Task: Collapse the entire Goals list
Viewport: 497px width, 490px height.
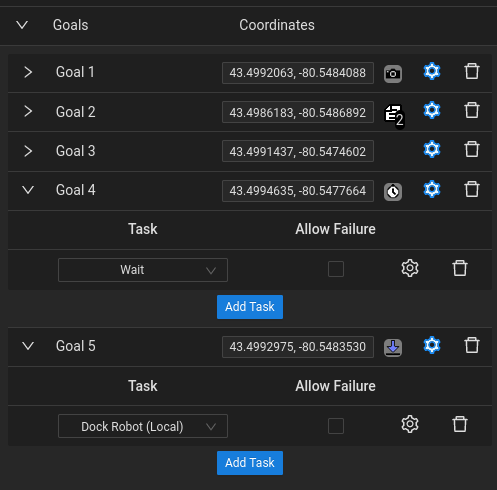Action: click(22, 25)
